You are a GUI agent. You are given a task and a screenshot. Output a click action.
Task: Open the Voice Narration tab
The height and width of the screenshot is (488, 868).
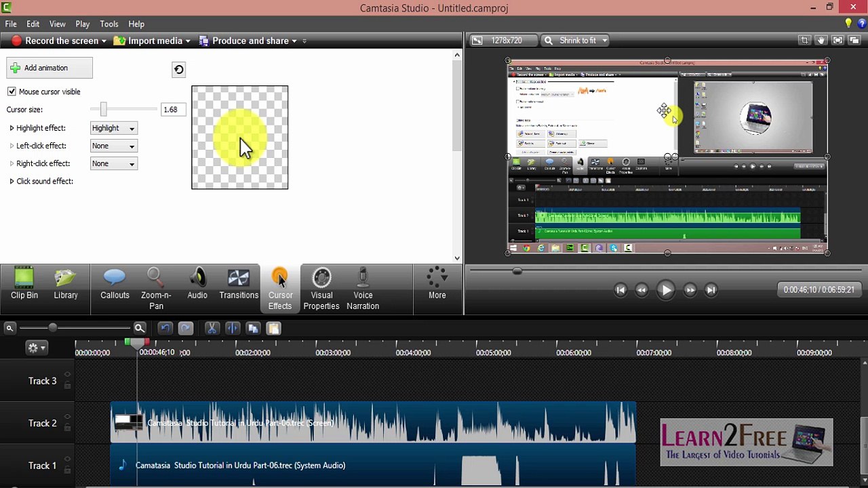click(363, 289)
